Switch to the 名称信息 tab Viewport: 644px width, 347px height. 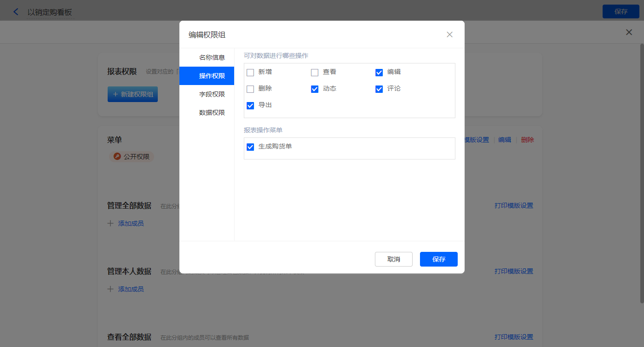pos(212,57)
